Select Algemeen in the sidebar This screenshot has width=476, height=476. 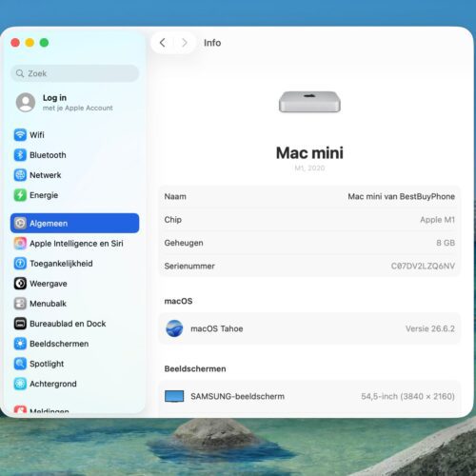point(74,223)
